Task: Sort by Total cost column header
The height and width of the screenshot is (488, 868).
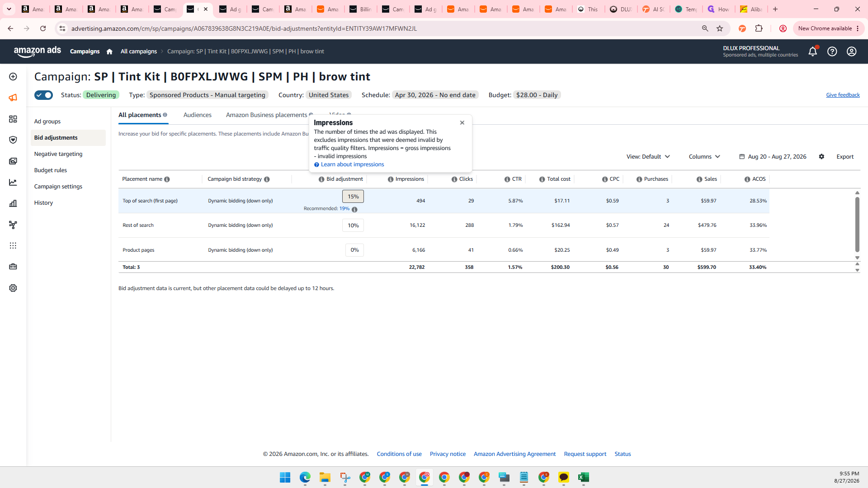Action: point(558,179)
